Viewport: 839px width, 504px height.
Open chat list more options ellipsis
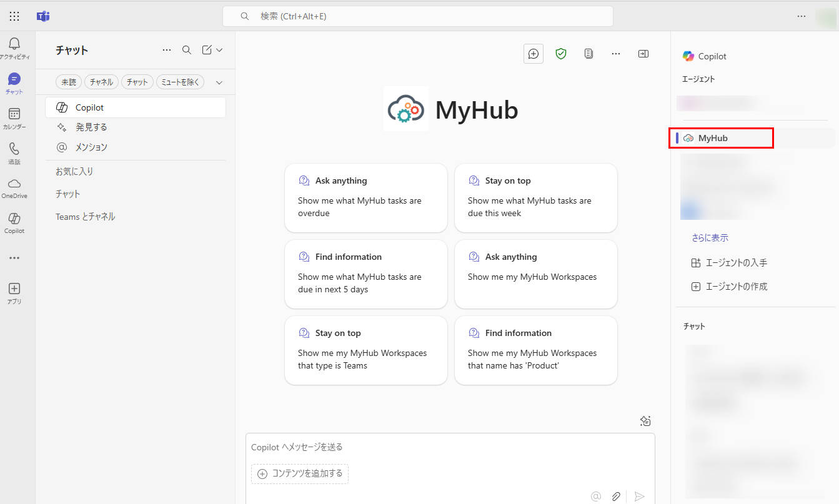[166, 50]
